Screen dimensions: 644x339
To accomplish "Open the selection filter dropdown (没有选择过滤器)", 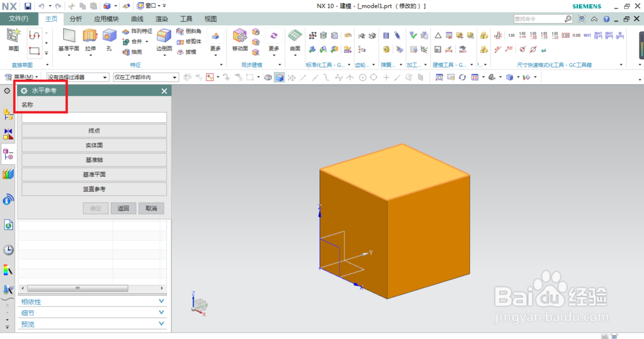I will pyautogui.click(x=77, y=77).
